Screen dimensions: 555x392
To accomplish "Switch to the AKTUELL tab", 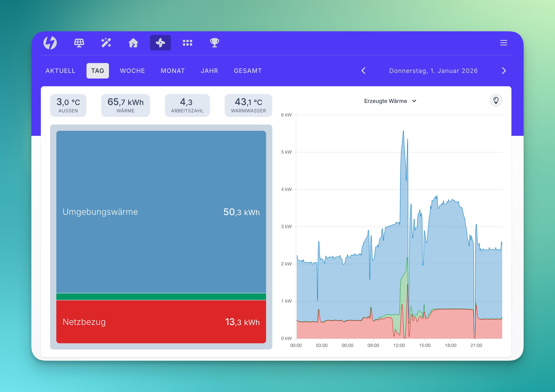I will click(60, 70).
